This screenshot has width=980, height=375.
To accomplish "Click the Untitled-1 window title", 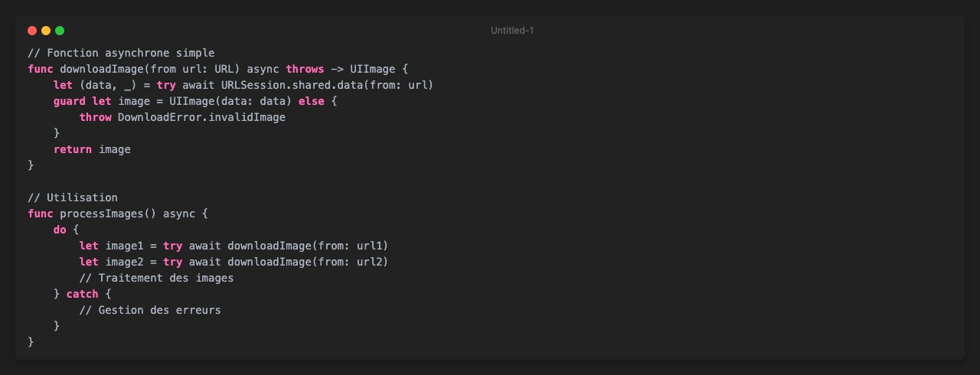I will (x=511, y=31).
